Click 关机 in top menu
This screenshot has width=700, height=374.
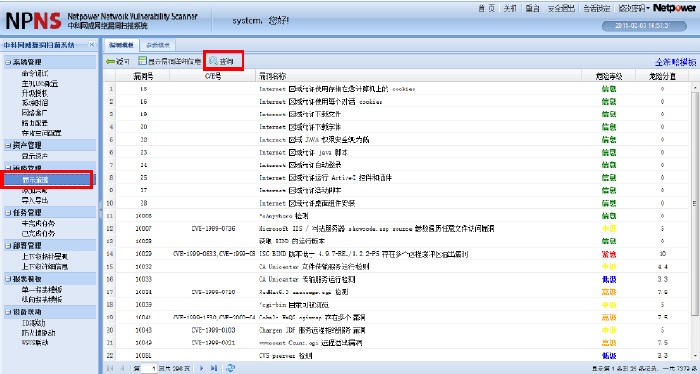coord(510,8)
